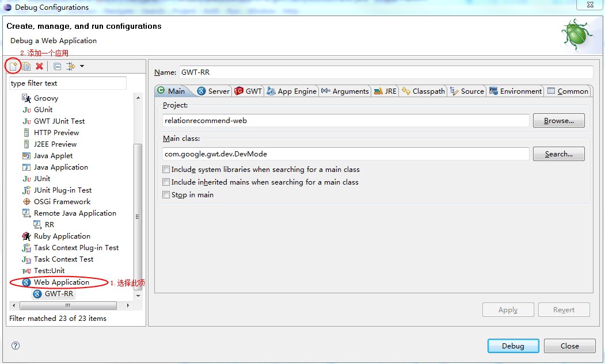Click the New launch configuration icon
The image size is (605, 364).
click(13, 66)
